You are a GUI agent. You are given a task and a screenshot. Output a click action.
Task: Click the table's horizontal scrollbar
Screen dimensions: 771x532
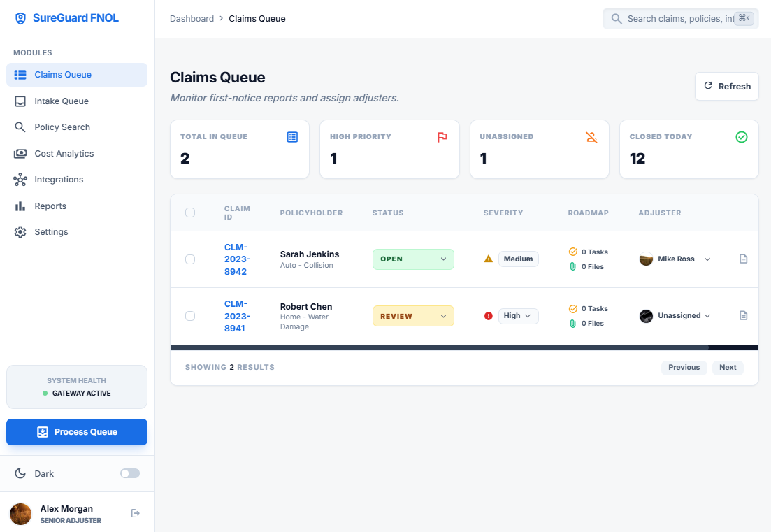(x=439, y=347)
